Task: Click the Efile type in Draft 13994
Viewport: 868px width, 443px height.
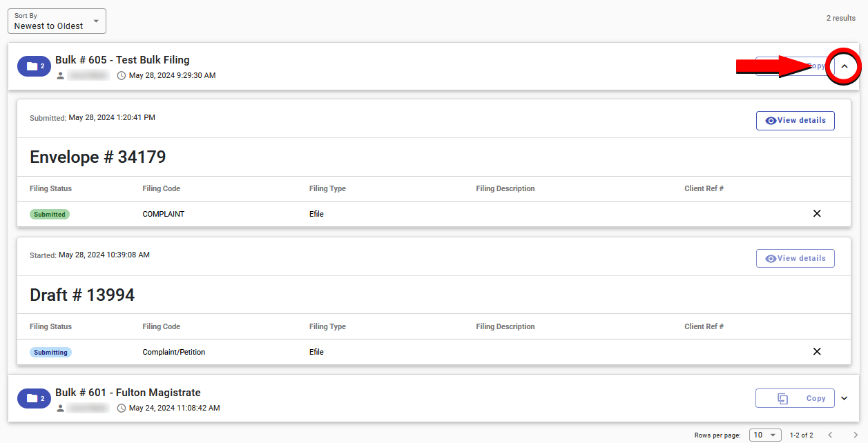Action: coord(316,352)
